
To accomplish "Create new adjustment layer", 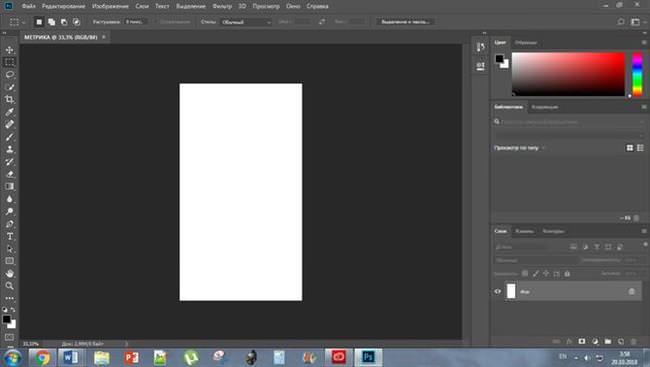I will 595,341.
